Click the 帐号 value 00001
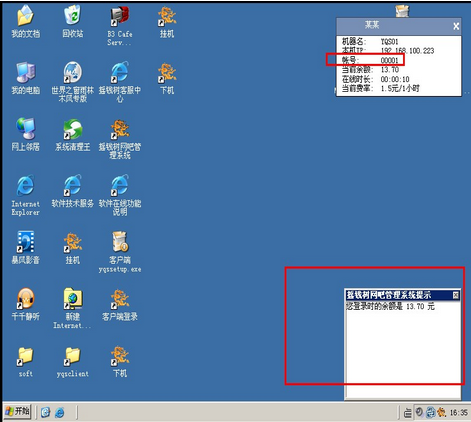The height and width of the screenshot is (422, 471). 390,60
